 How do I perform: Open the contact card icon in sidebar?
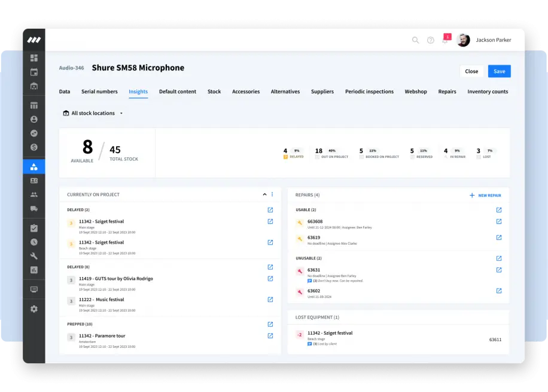point(34,180)
